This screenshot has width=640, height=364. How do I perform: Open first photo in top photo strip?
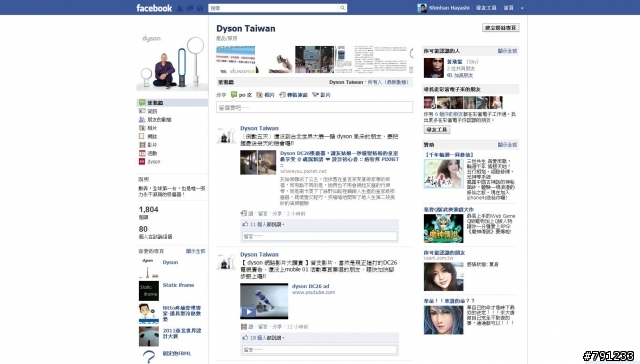[x=236, y=60]
